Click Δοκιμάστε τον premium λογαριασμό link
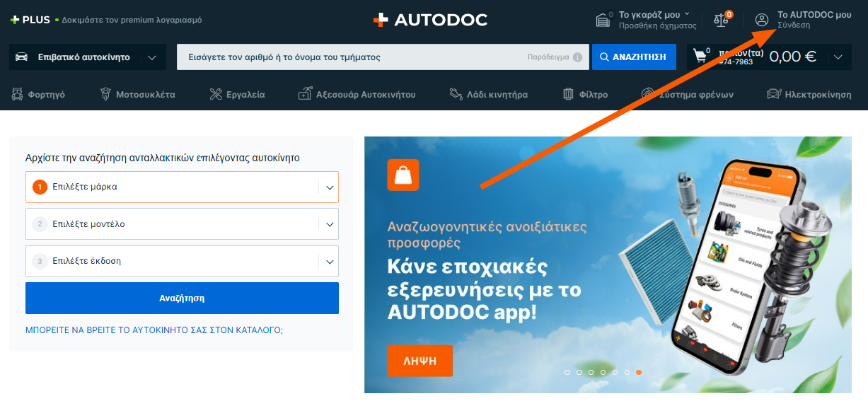 (132, 20)
